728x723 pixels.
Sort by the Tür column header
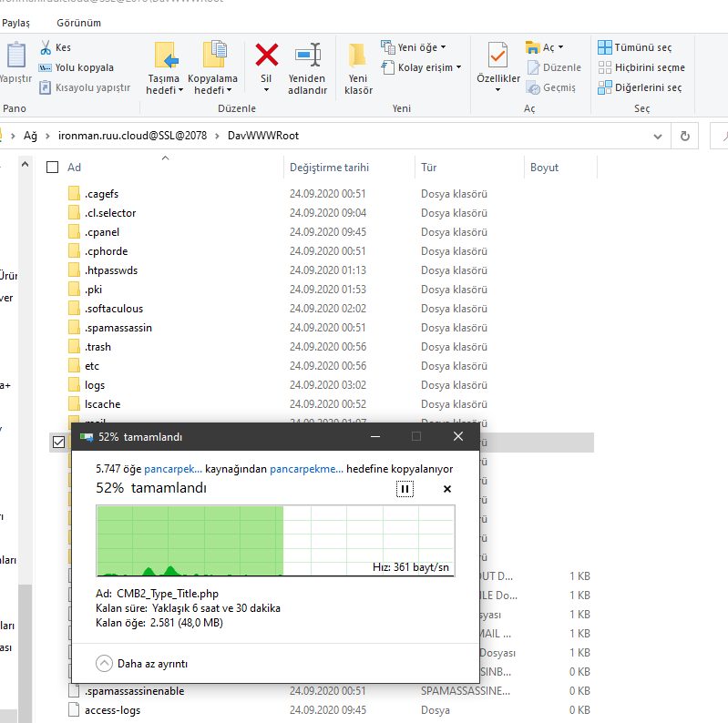428,168
